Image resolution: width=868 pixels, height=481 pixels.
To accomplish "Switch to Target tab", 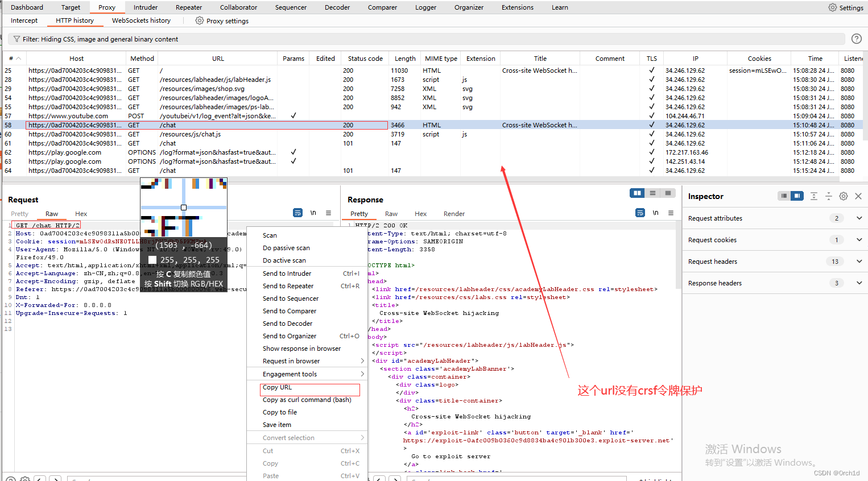I will tap(71, 7).
